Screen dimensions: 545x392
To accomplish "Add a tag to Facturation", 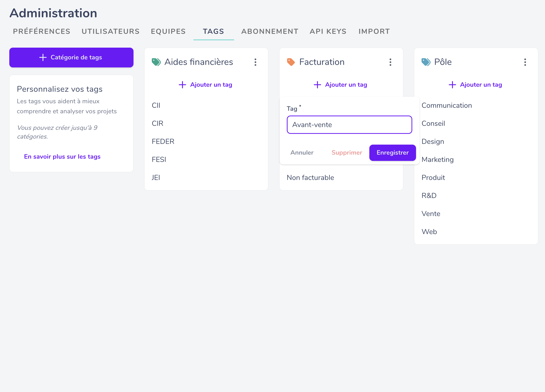I will pos(340,85).
